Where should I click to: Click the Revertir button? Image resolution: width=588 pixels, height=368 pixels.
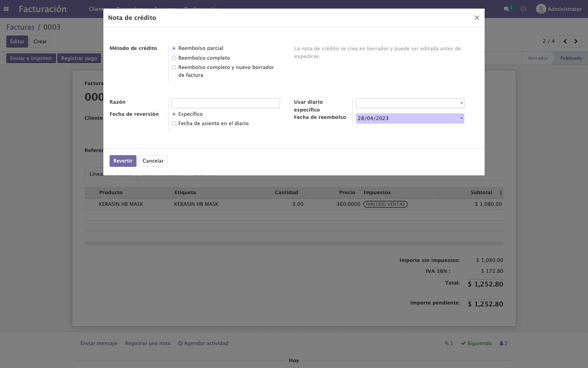click(123, 161)
